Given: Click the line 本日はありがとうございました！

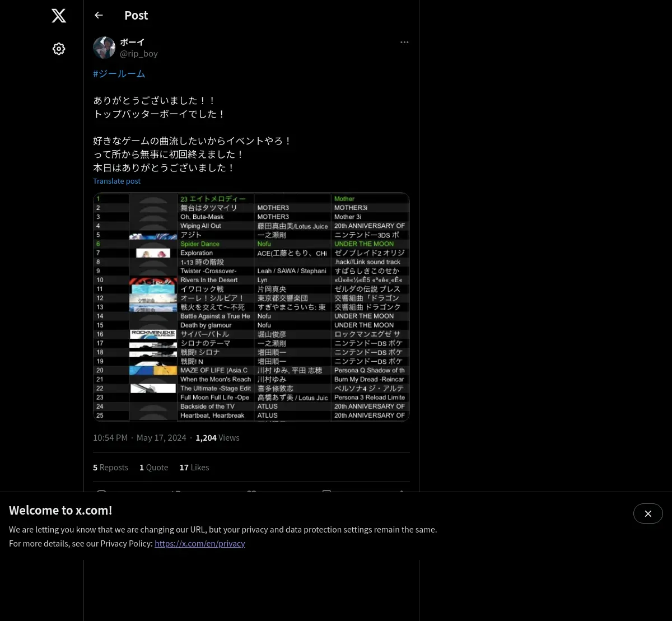Looking at the screenshot, I should pos(164,168).
